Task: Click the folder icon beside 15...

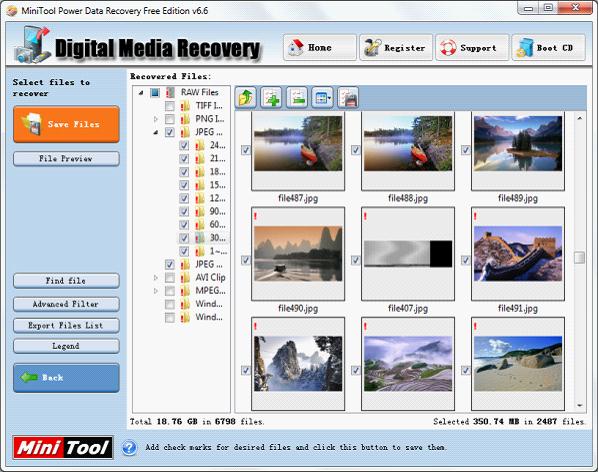Action: (199, 185)
